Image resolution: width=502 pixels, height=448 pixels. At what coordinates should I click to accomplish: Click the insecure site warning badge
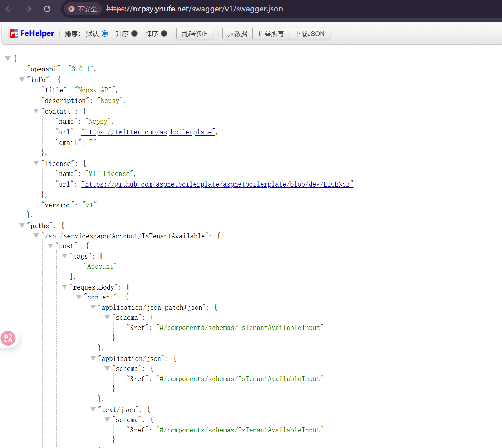coord(83,9)
